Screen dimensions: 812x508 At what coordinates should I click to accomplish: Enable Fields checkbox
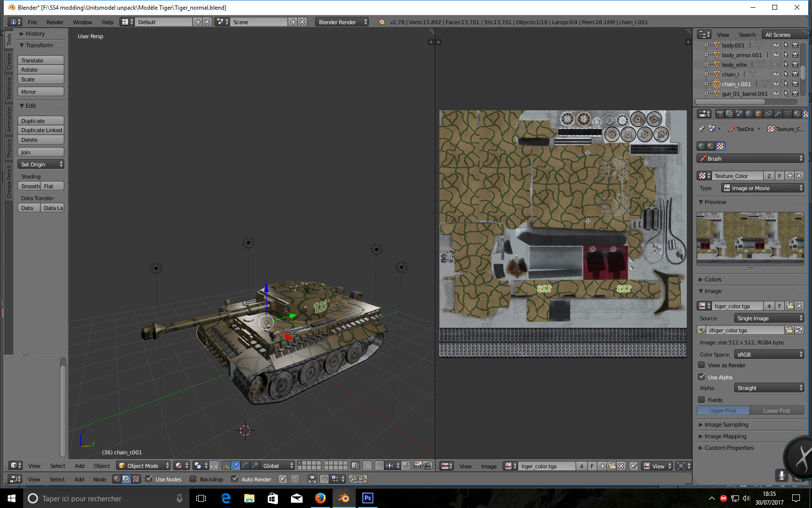point(702,400)
